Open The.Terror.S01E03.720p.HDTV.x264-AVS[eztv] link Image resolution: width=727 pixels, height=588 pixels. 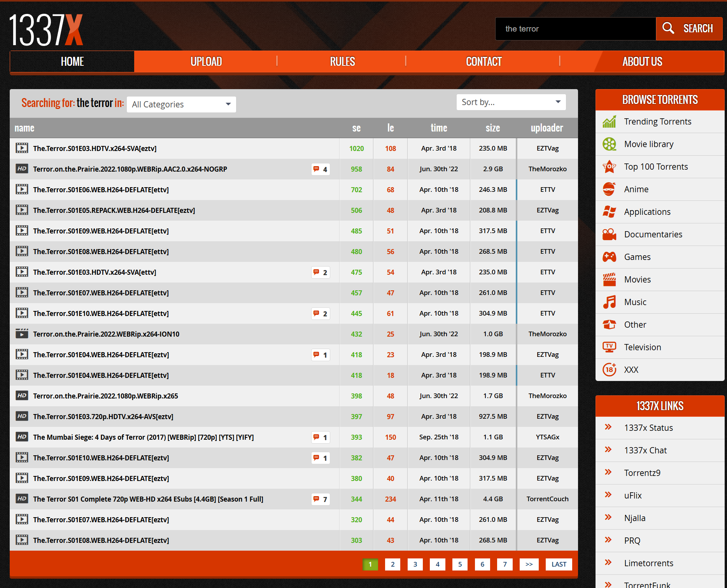coord(103,416)
